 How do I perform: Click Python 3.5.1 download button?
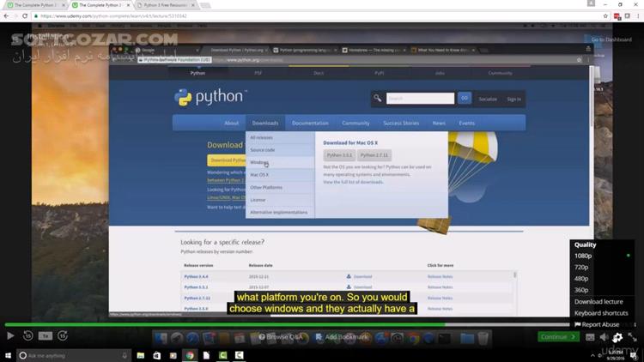339,155
